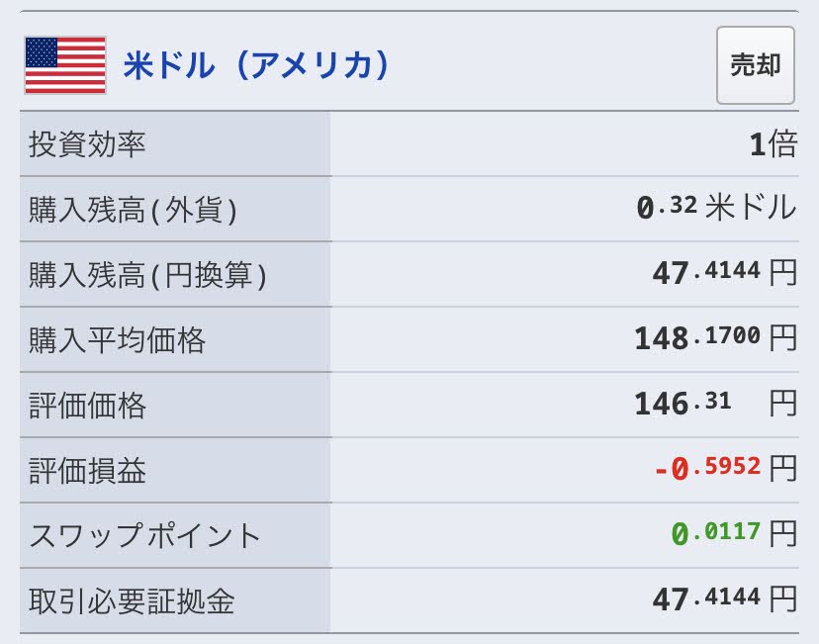Click the 0.32 米ドル balance value

click(x=716, y=208)
